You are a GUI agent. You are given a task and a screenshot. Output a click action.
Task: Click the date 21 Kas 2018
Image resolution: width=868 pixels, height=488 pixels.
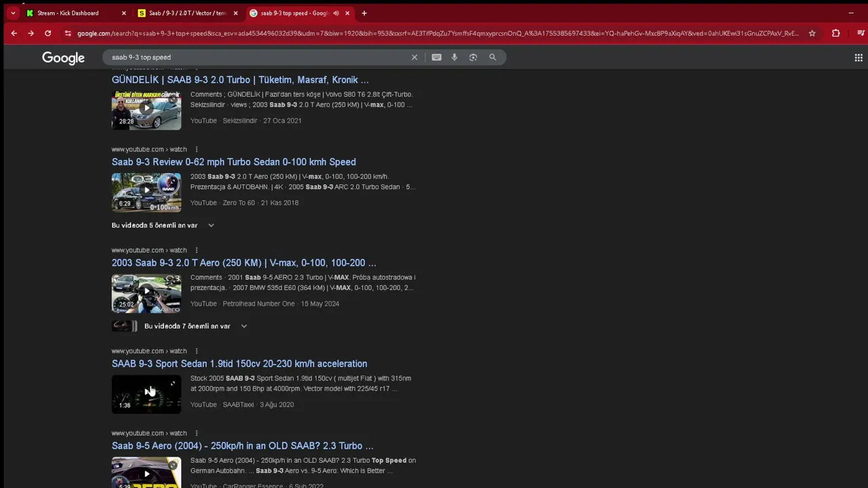point(280,203)
